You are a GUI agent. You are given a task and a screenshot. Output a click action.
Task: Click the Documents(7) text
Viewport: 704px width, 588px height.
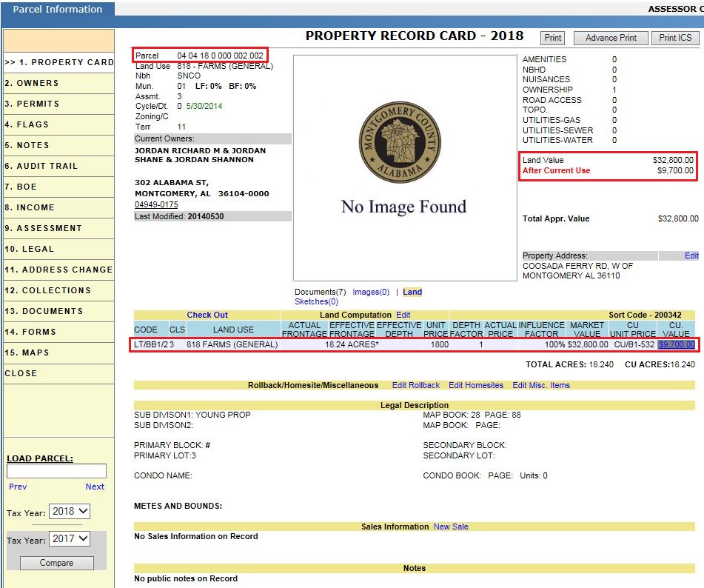pos(320,292)
